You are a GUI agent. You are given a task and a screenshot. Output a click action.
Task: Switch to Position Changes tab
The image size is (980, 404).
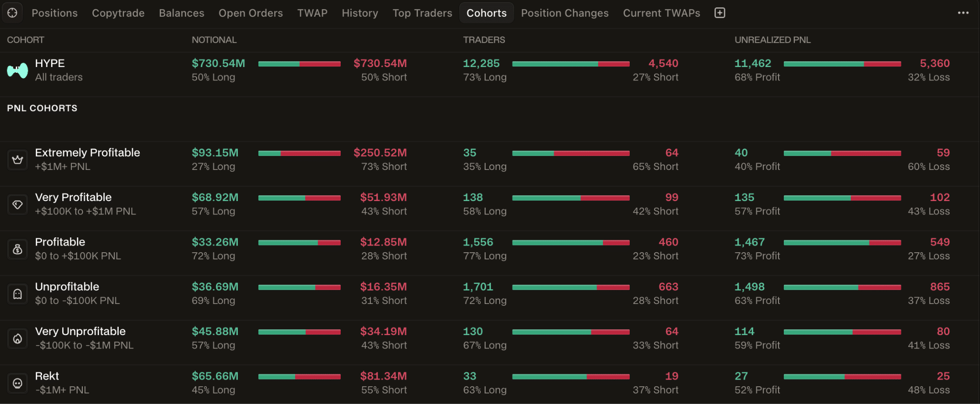(565, 13)
